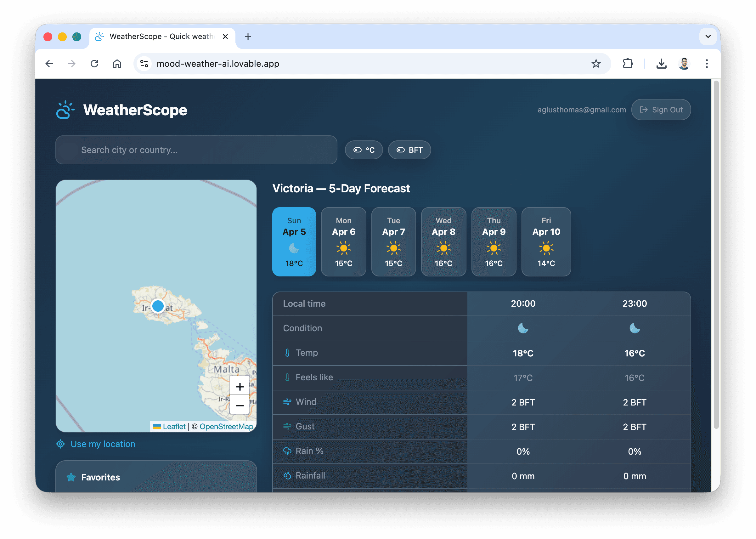Click the rainfall droplet icon
756x539 pixels.
click(x=287, y=475)
